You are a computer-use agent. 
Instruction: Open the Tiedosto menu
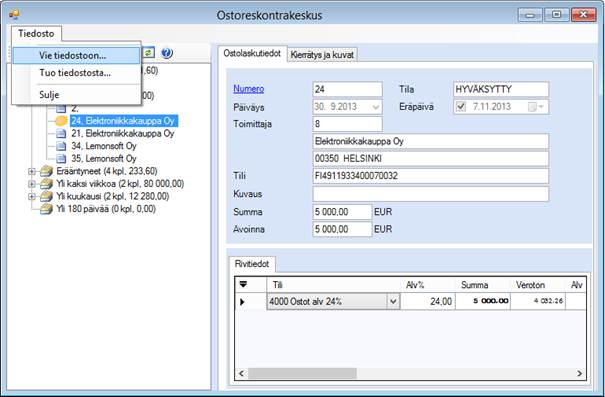[x=36, y=34]
